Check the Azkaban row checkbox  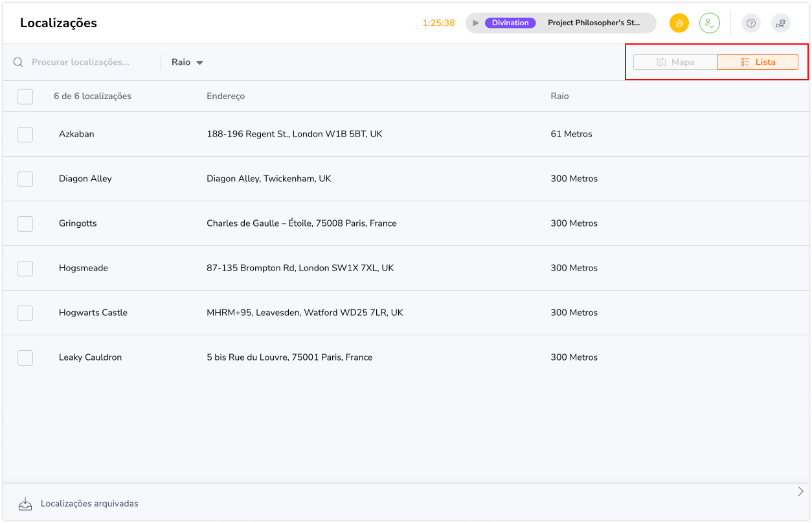[x=25, y=134]
